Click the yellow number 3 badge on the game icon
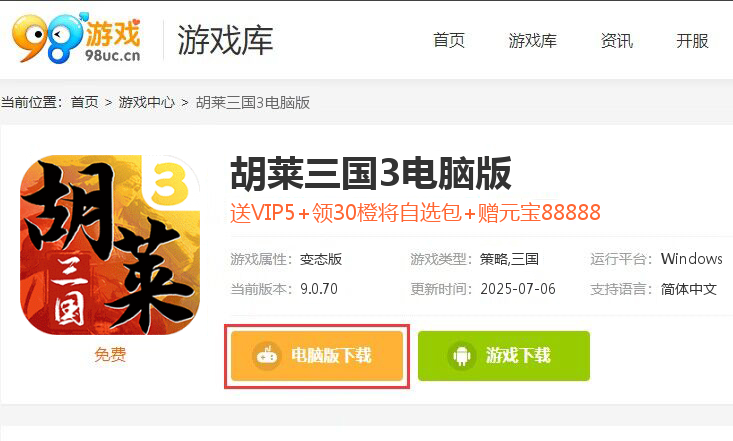 pyautogui.click(x=170, y=183)
